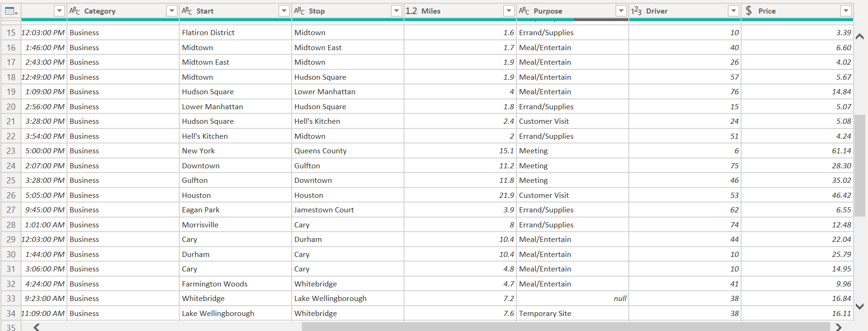The width and height of the screenshot is (868, 331).
Task: Click the 'Morrisville' start cell
Action: (x=235, y=225)
